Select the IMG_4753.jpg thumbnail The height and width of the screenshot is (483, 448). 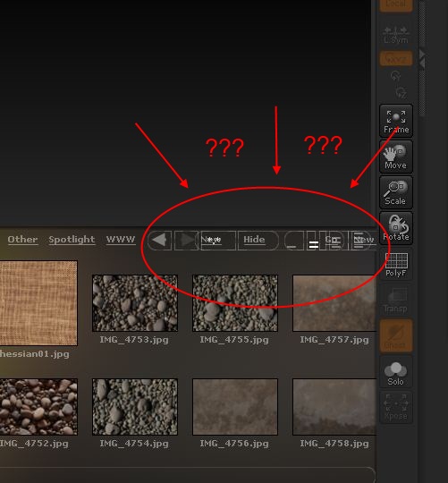[135, 303]
